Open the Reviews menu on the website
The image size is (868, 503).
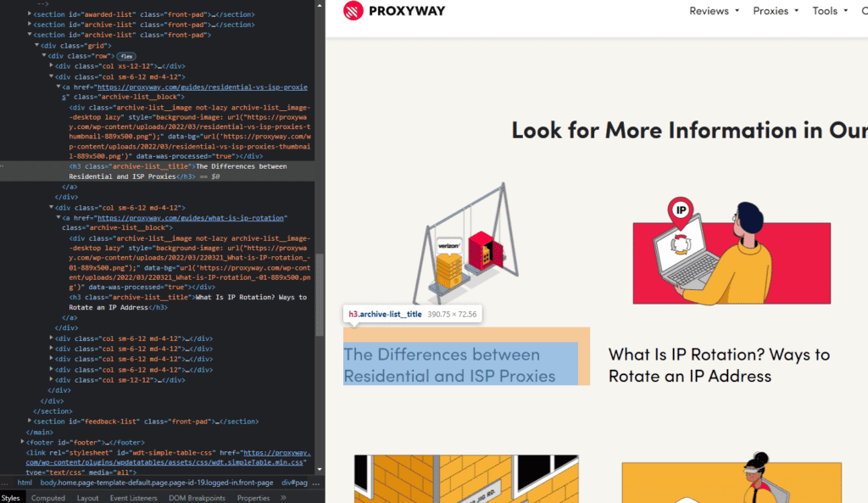[x=709, y=11]
